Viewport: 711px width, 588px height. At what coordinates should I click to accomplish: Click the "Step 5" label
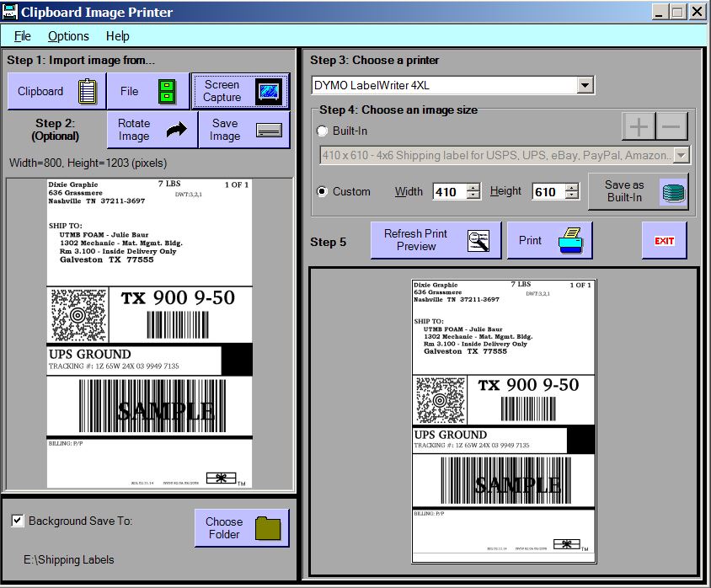point(328,242)
